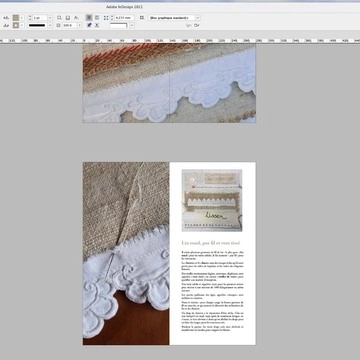Viewport: 360px width, 360px height.
Task: Select the linen and lace photo on left page
Action: pos(126,253)
